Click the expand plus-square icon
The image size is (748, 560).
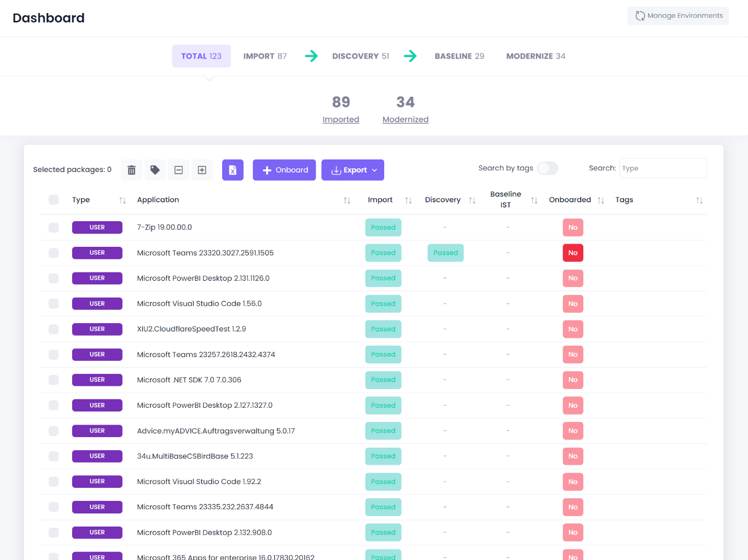click(202, 170)
